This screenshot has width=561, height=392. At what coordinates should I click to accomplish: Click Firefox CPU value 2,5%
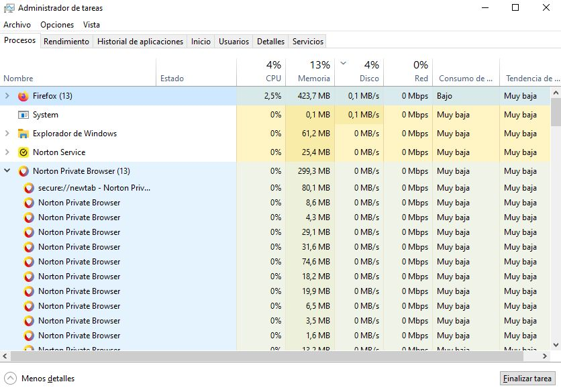(272, 96)
